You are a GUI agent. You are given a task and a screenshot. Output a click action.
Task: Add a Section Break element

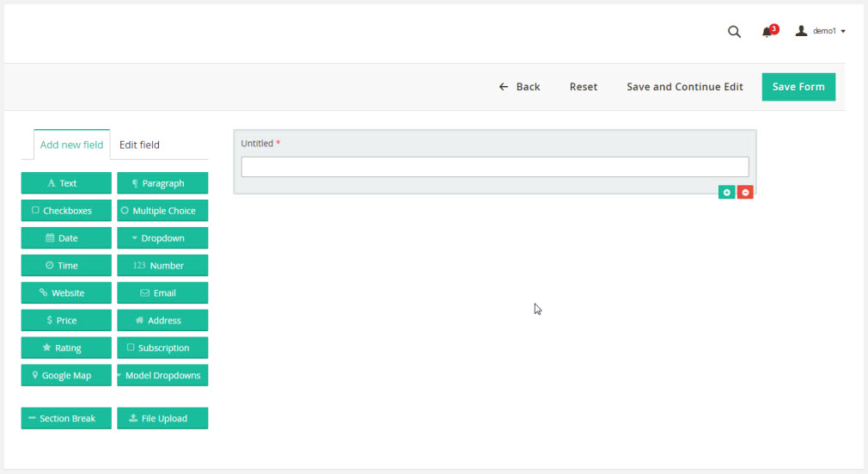[66, 419]
